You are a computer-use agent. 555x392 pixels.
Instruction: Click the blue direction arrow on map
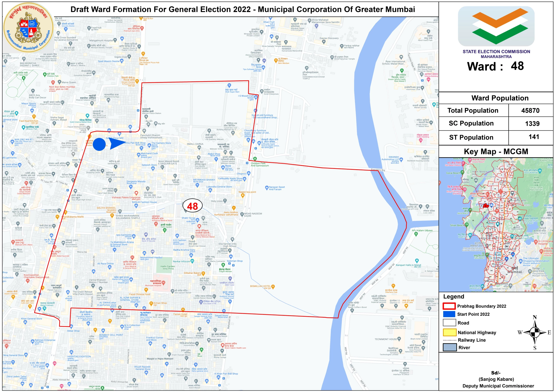[116, 143]
